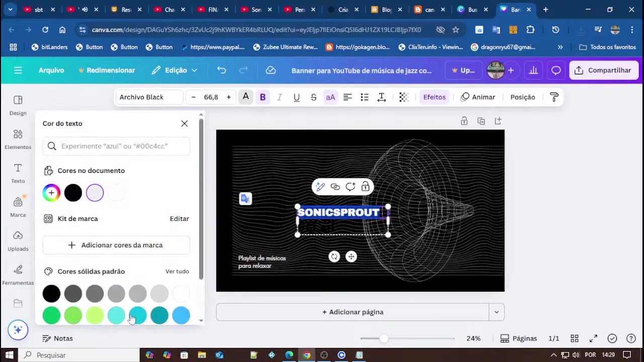Image resolution: width=644 pixels, height=362 pixels.
Task: Toggle underline formatting
Action: point(296,97)
